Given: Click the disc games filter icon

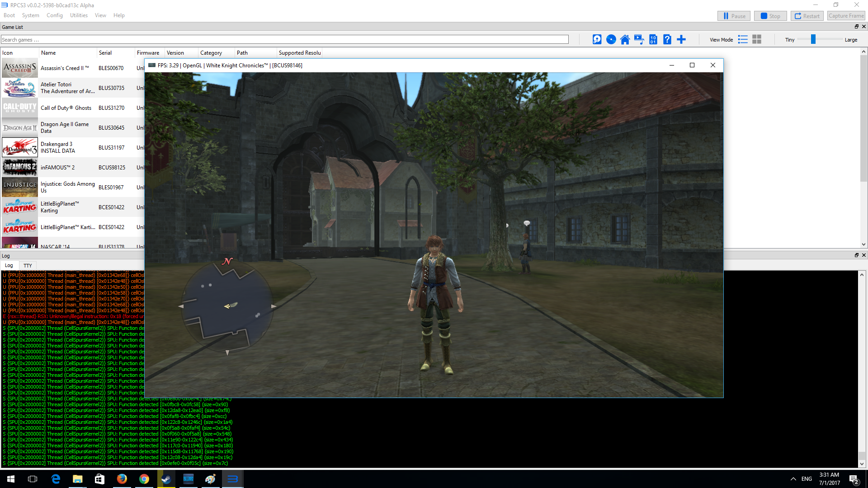Looking at the screenshot, I should click(611, 40).
